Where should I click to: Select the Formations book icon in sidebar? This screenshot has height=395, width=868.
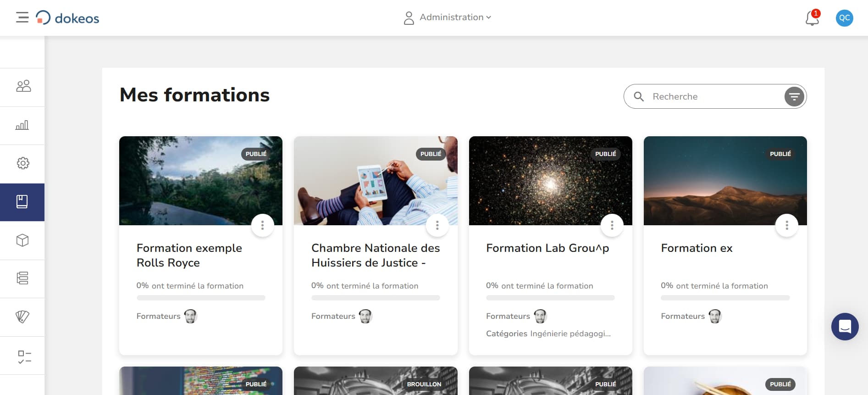point(22,202)
